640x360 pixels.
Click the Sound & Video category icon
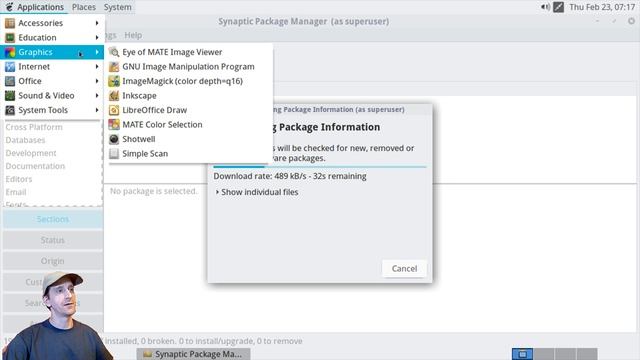10,96
